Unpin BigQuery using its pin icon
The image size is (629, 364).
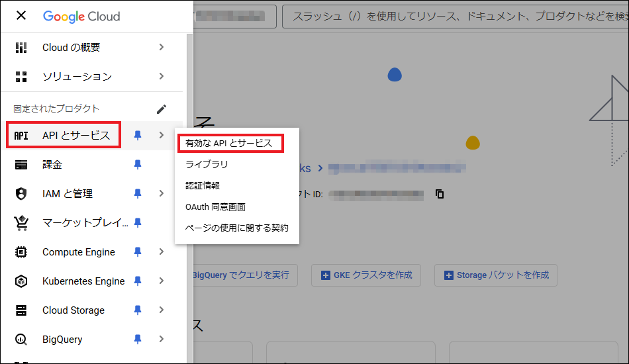point(138,340)
